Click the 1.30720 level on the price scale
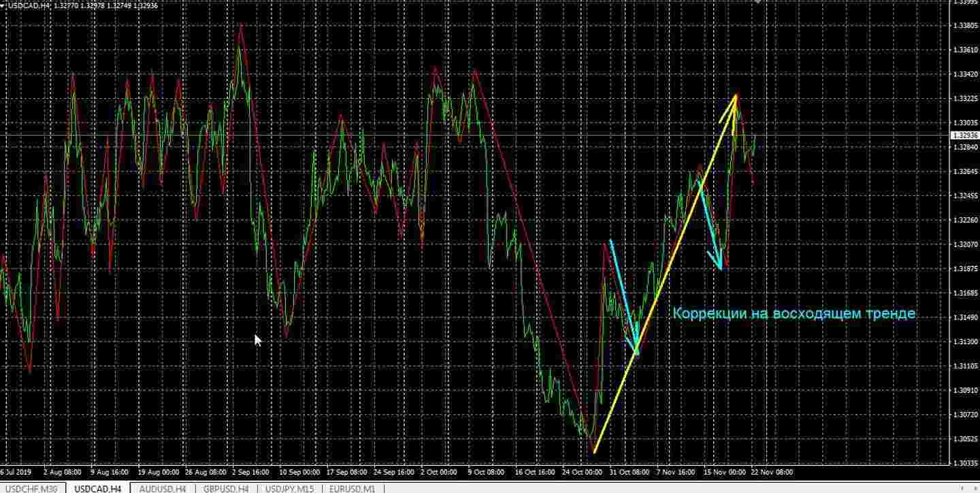 [x=965, y=415]
